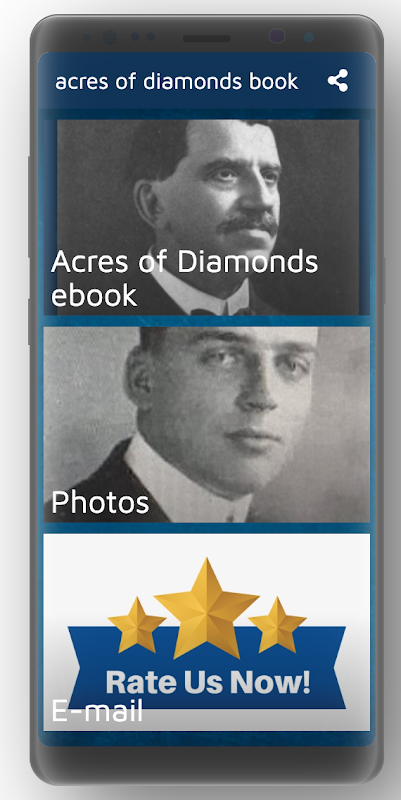The image size is (401, 800).
Task: Click the large center gold star
Action: pyautogui.click(x=207, y=608)
